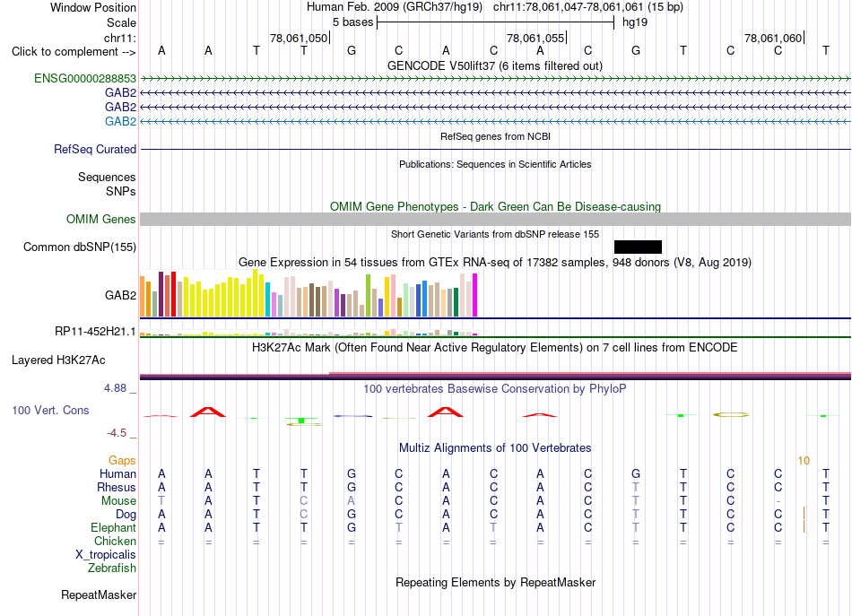Click the Zebrafish species row label

point(112,568)
